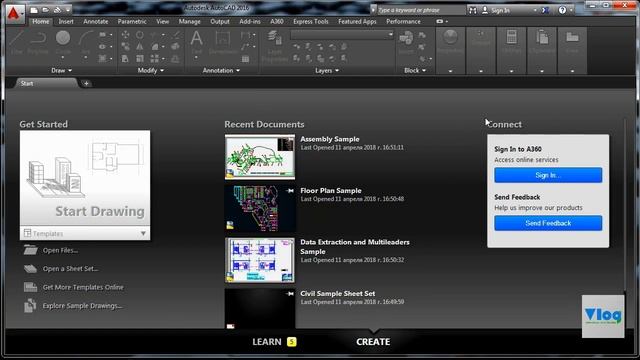This screenshot has height=360, width=640.
Task: Select the Start document tab
Action: (x=46, y=83)
